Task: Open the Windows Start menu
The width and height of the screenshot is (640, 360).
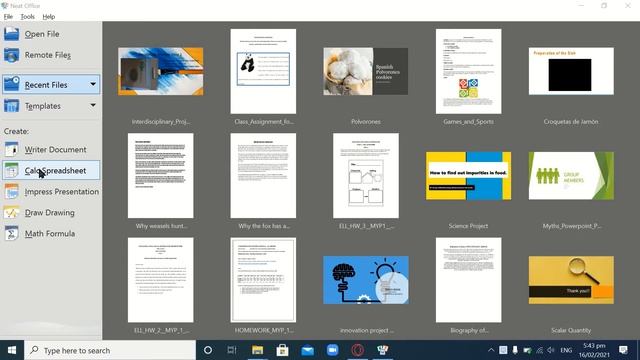Action: point(12,350)
